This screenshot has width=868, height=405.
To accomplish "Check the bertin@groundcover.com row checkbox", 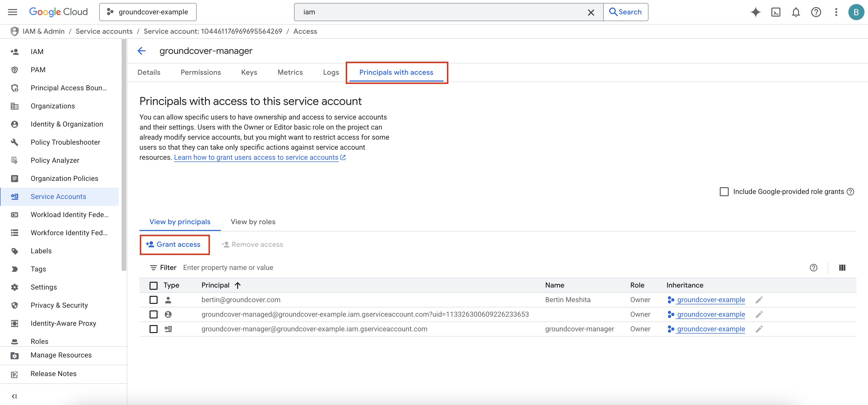I will (153, 300).
